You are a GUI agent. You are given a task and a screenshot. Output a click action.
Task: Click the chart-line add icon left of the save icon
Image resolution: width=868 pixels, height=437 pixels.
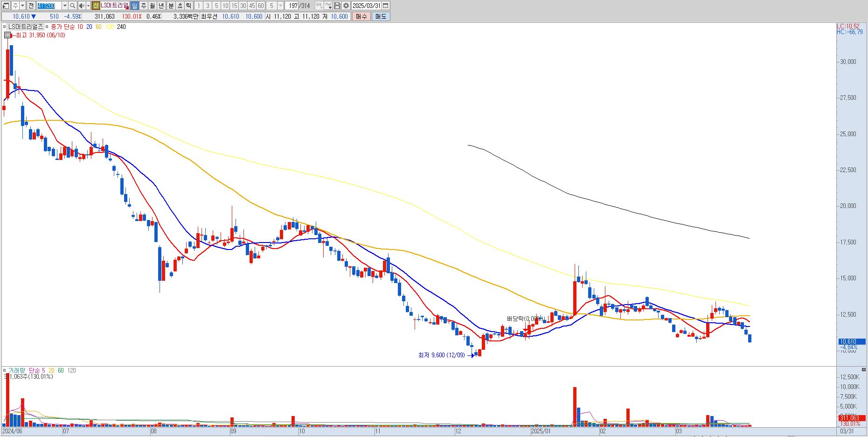[x=328, y=6]
